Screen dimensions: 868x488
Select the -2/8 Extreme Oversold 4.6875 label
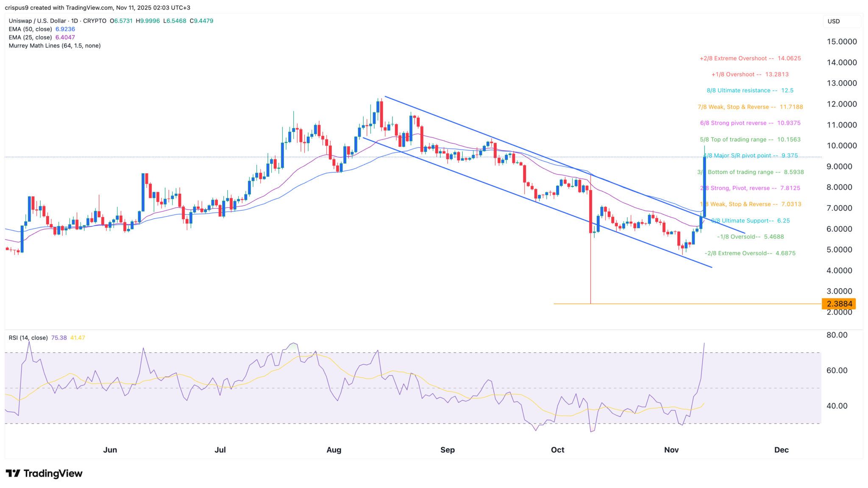[750, 253]
